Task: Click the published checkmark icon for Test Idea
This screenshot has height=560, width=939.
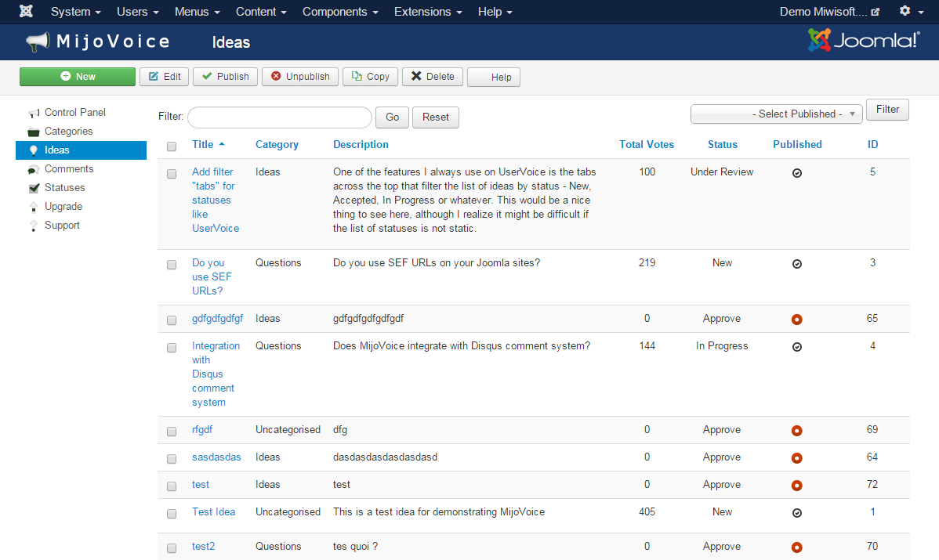Action: 797,513
